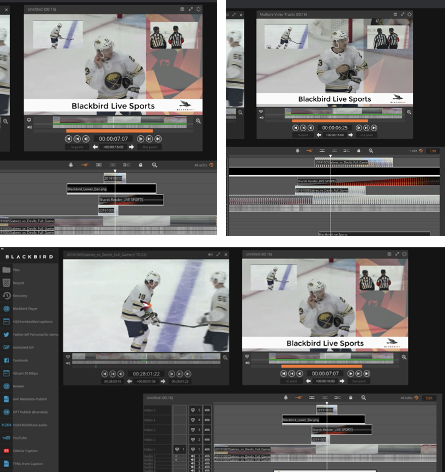Click the Out point button in the bottom screenshot record viewer
Viewport: 445px width, 472px height.
point(359,381)
